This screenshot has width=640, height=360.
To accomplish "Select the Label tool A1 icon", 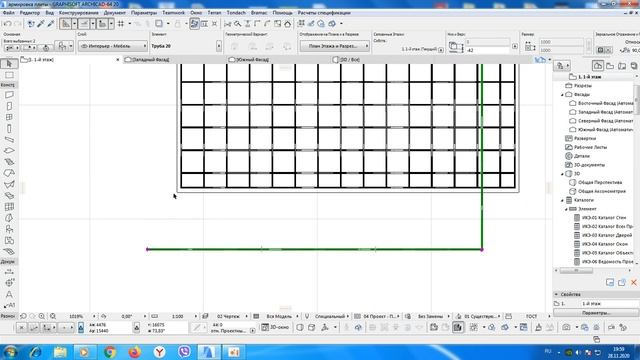I will [x=9, y=305].
